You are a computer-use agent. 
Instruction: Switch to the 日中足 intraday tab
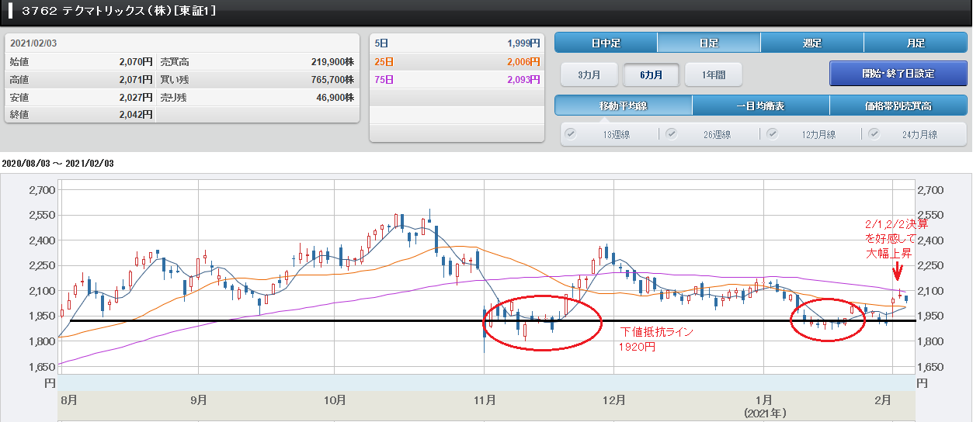(606, 43)
